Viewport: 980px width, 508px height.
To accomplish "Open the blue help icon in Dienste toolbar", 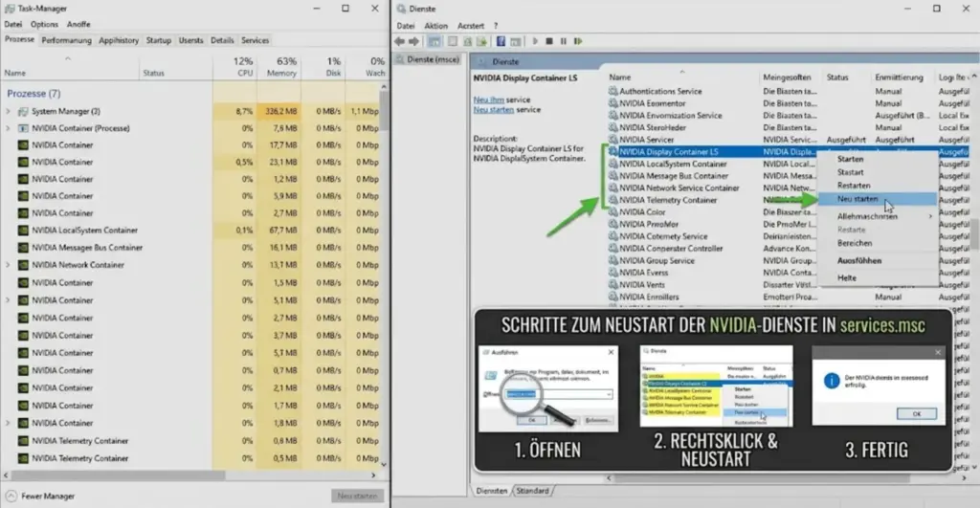I will tap(501, 41).
